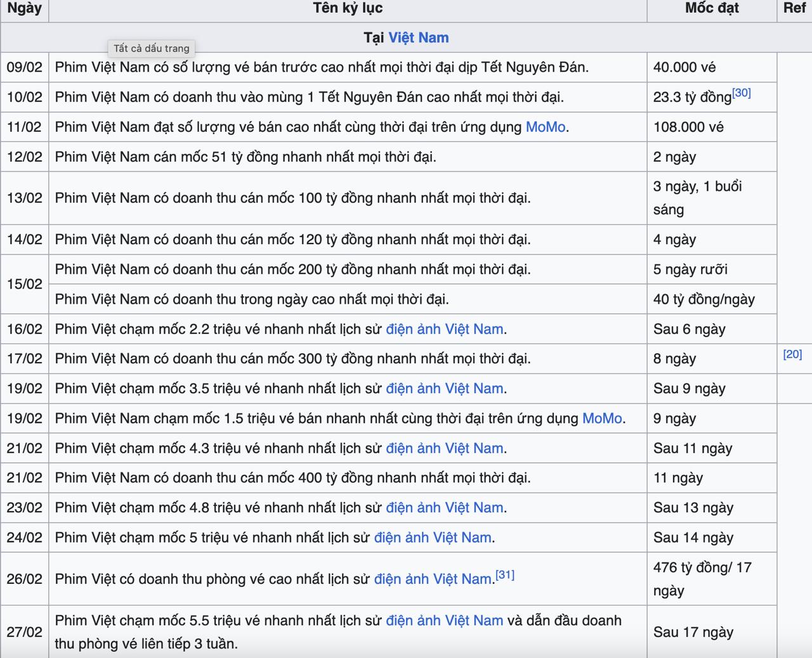
Task: Open reference [31] in 26/02 row
Action: pos(505,575)
